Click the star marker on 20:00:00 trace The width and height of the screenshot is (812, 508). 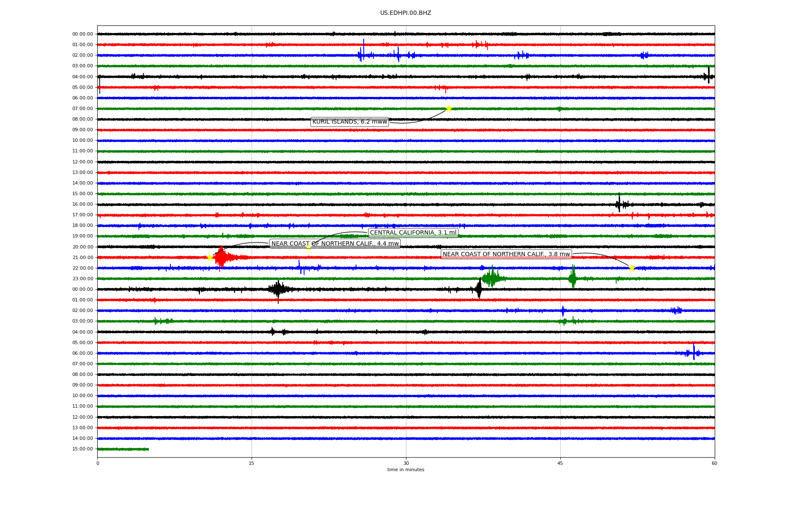tap(308, 247)
